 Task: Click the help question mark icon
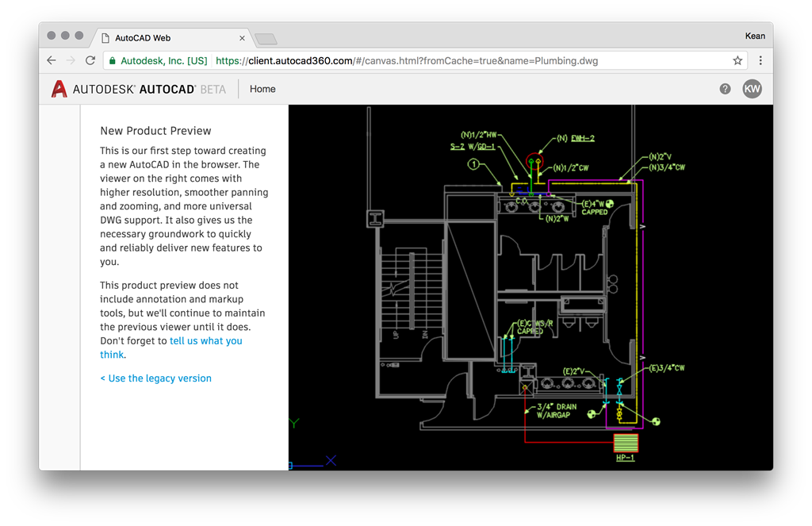click(x=725, y=89)
